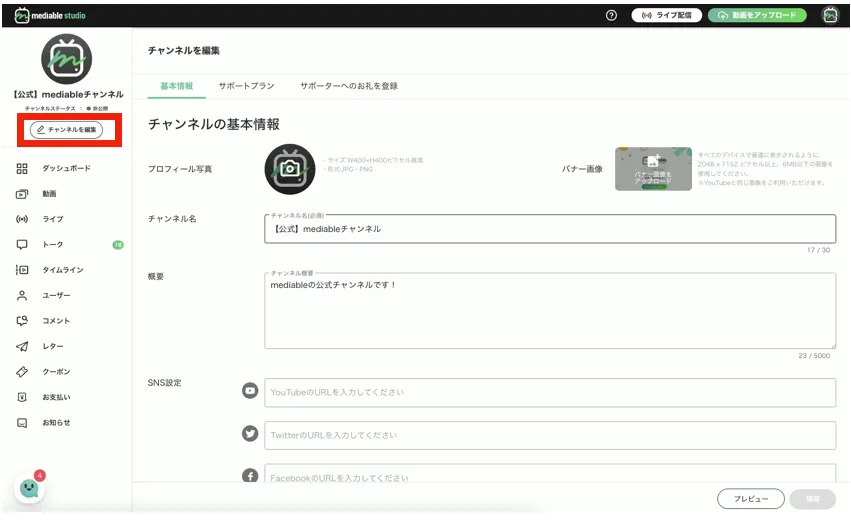851x521 pixels.
Task: Open the タイムライン timeline icon
Action: click(22, 270)
